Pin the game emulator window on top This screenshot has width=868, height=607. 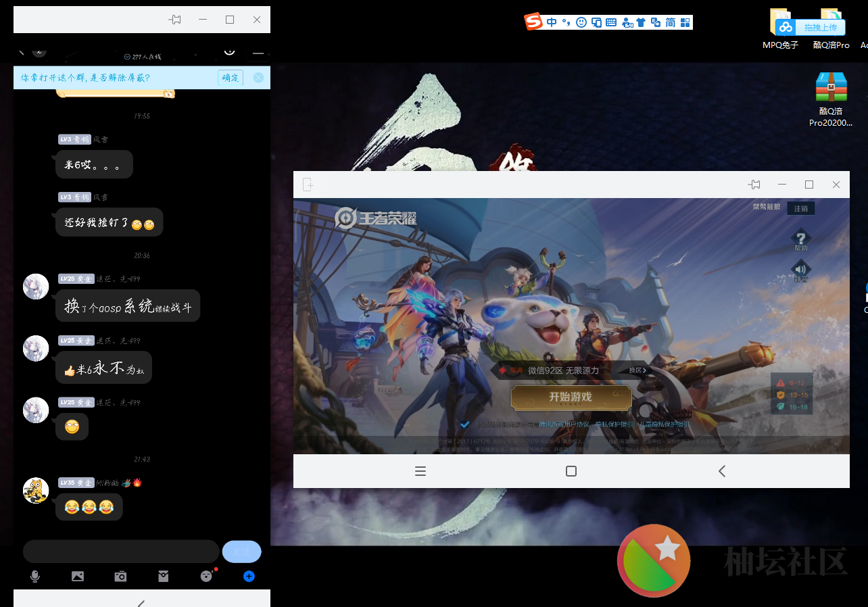[754, 185]
